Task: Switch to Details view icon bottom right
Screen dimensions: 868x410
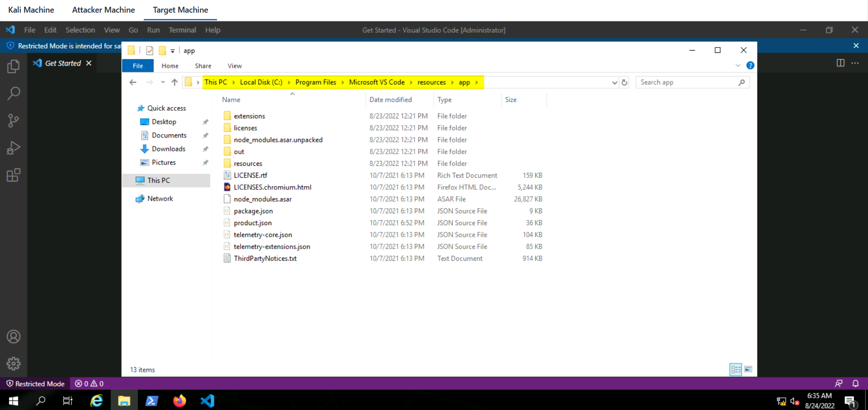Action: [736, 369]
